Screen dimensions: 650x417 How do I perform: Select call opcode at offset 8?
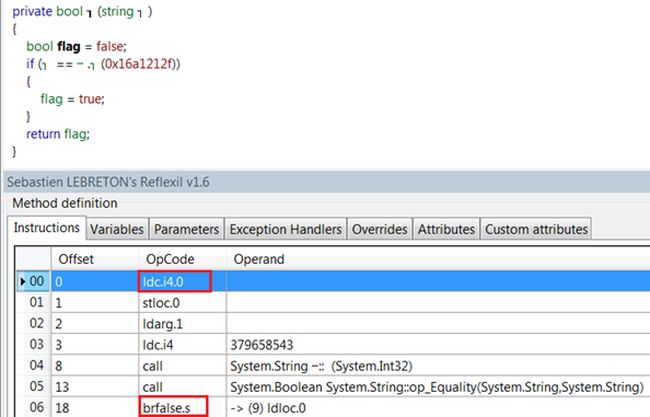click(182, 366)
